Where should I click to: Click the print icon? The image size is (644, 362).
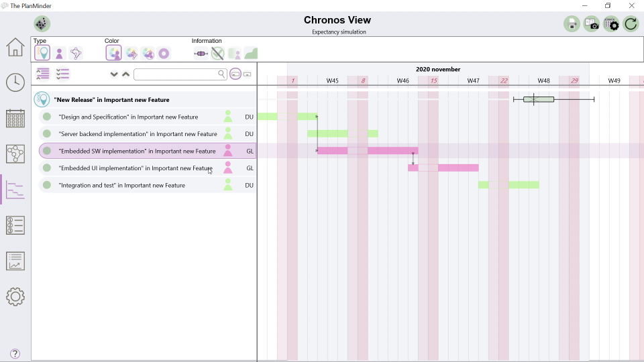tap(572, 24)
